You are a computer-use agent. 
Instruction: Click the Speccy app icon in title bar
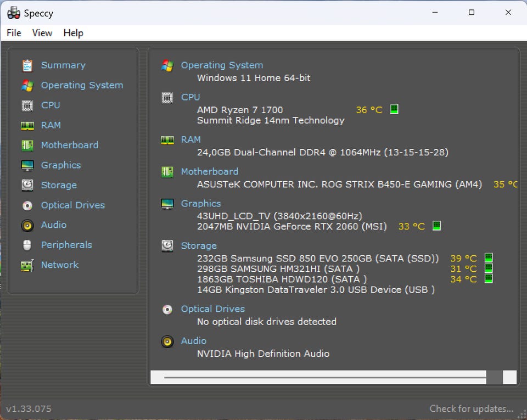[x=14, y=13]
